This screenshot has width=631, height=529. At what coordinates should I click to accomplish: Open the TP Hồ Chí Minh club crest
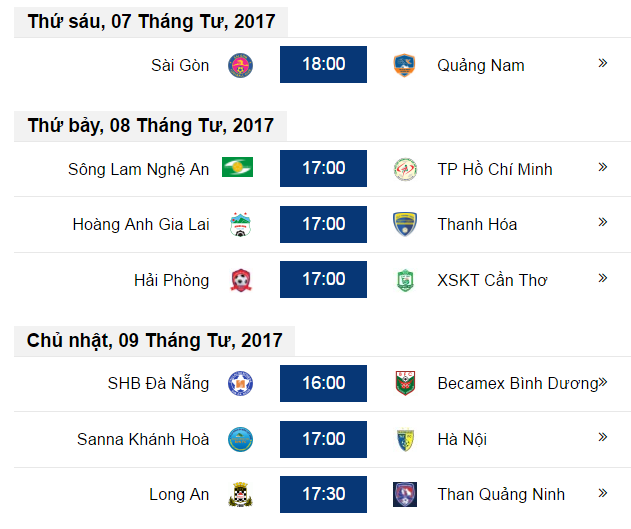(405, 169)
